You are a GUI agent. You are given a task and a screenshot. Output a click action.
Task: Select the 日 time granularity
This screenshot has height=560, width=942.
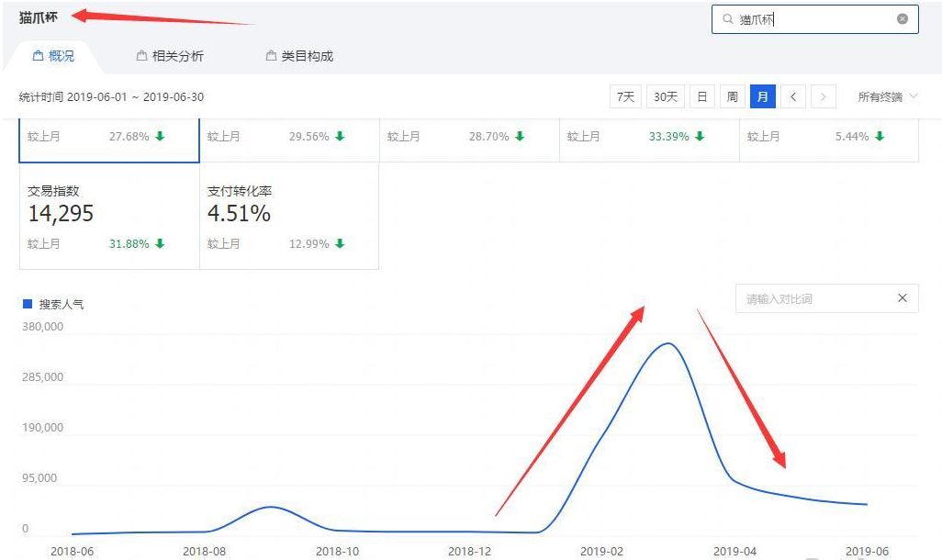(701, 95)
